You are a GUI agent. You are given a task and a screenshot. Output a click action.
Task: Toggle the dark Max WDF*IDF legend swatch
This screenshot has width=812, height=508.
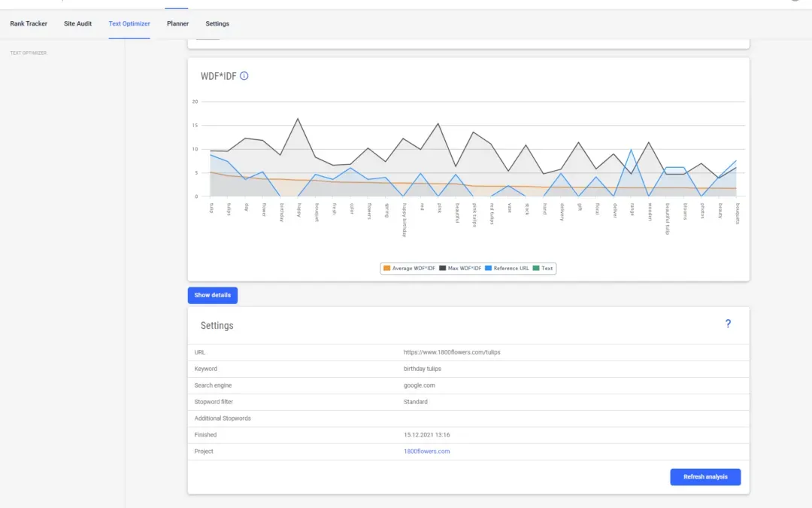[443, 269]
